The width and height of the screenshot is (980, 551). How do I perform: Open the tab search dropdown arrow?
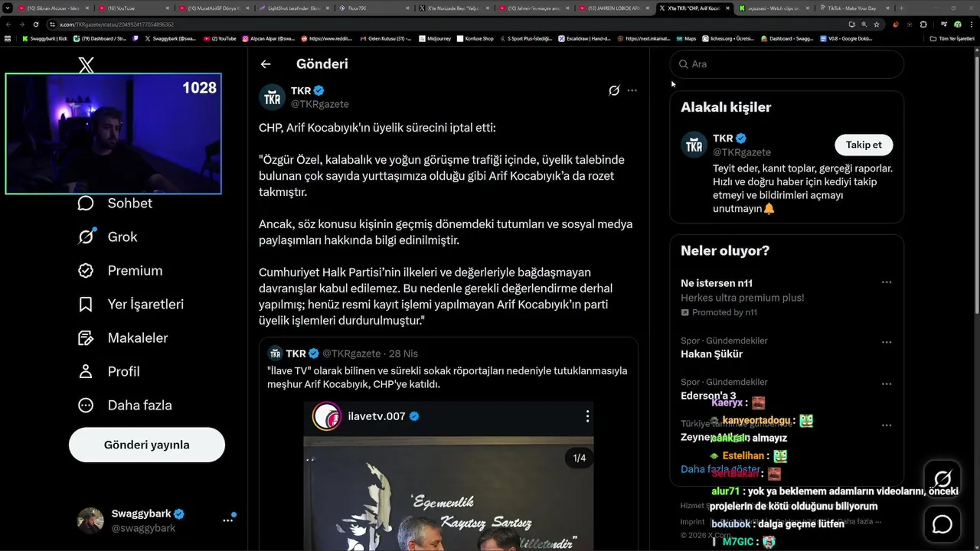tap(8, 8)
